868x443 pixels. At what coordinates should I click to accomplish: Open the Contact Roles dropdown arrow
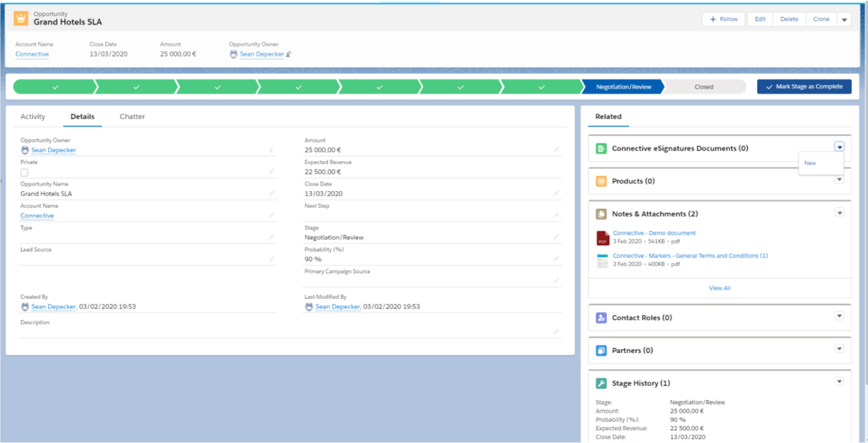click(840, 316)
